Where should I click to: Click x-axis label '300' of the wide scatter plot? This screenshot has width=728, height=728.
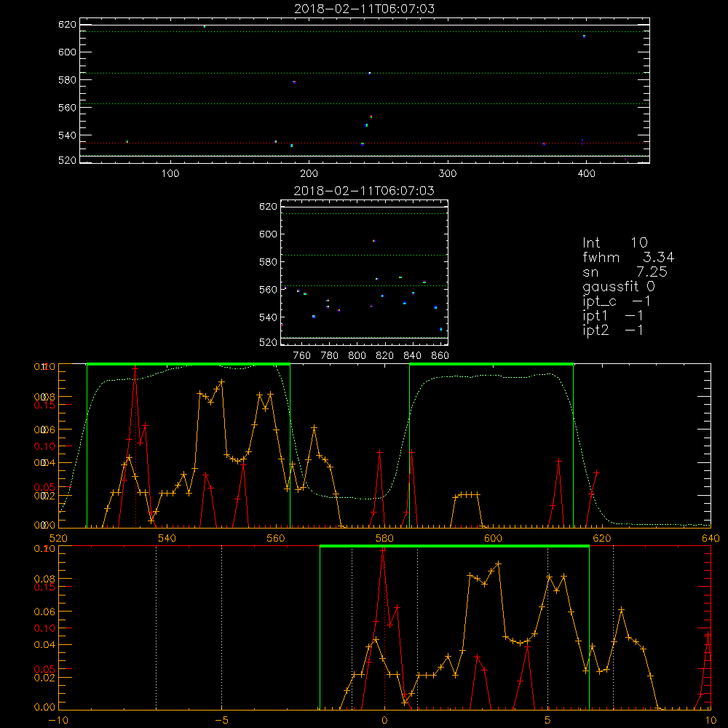coord(448,174)
